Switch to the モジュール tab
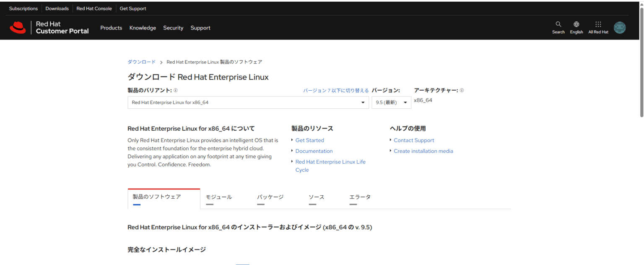Viewport: 644px width, 265px height. coord(219,197)
